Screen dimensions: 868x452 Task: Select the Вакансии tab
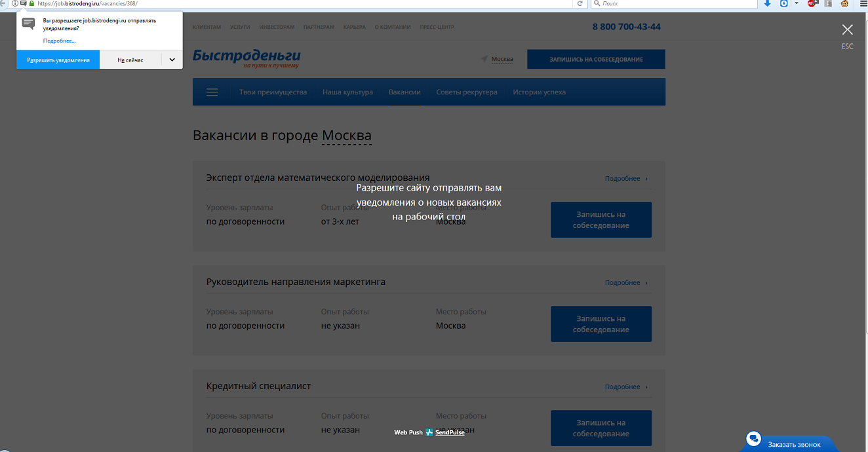pyautogui.click(x=404, y=92)
